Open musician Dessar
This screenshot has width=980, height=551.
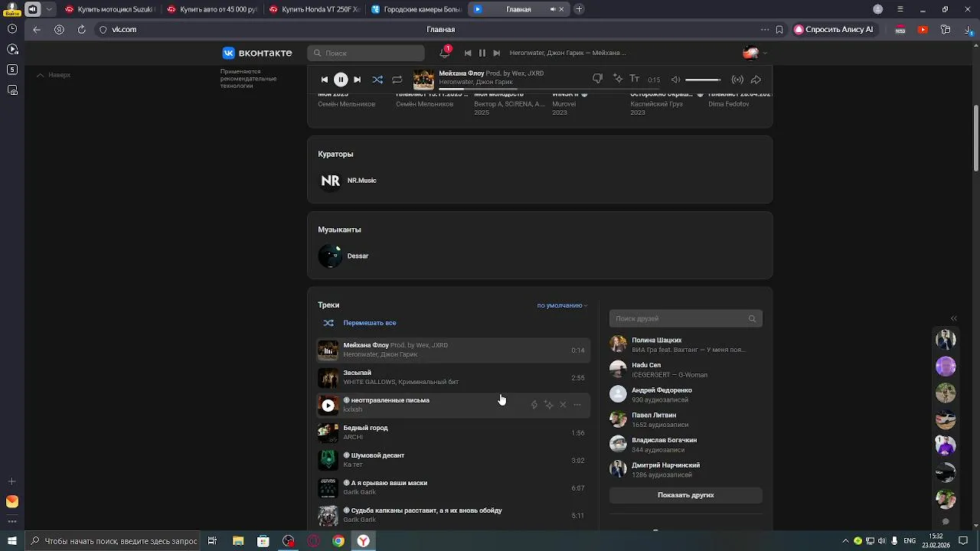tap(344, 256)
